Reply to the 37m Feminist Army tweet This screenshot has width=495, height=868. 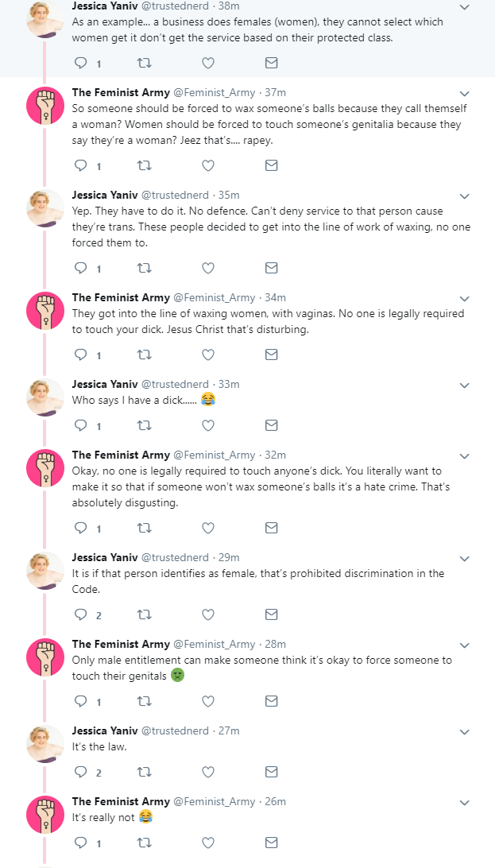(81, 165)
